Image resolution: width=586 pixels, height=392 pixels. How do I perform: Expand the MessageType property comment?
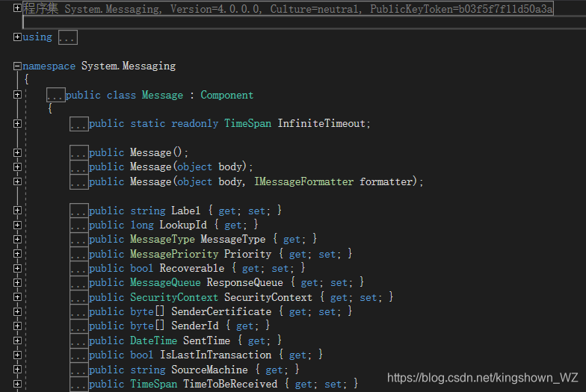point(17,239)
